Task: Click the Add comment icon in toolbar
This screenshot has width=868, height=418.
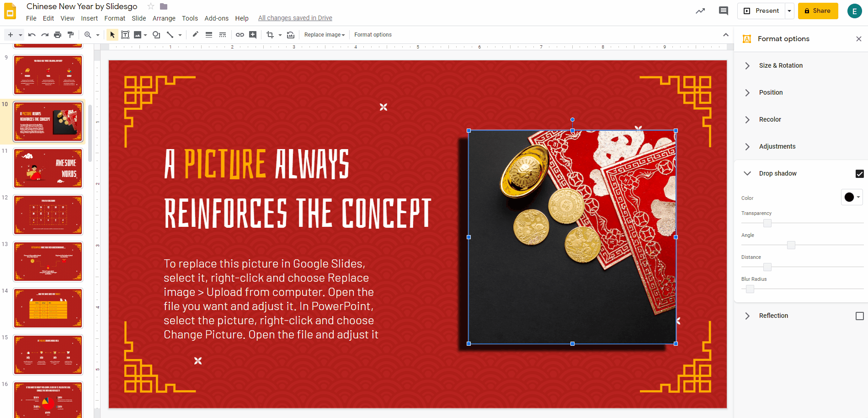Action: pos(253,35)
